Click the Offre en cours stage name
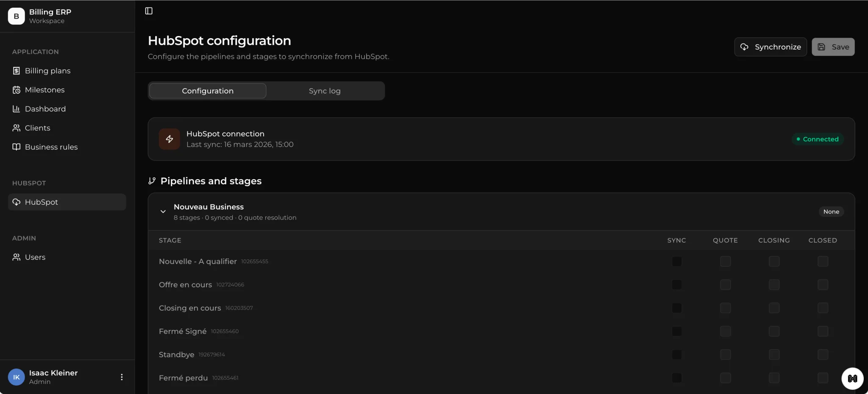 pos(185,285)
